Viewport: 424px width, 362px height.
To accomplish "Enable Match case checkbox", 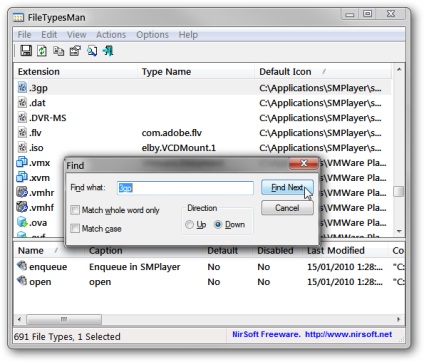I will coord(75,228).
